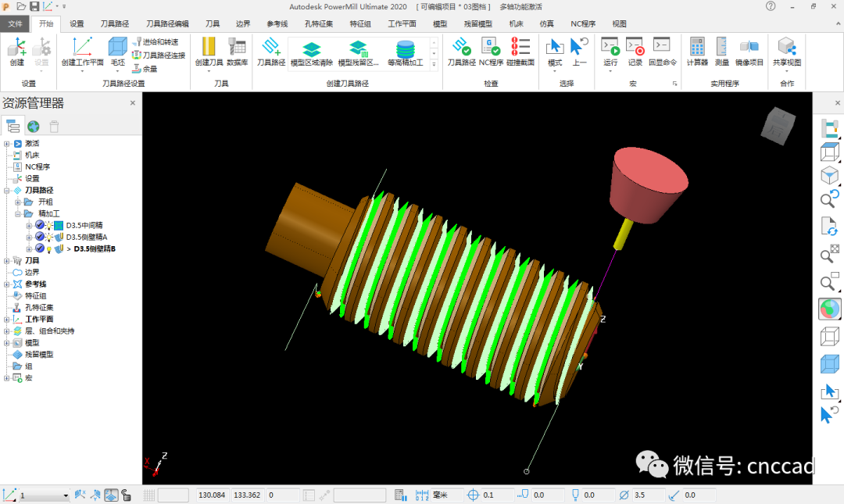Click the refresh zoom magnifier icon in right toolbar

[x=829, y=198]
